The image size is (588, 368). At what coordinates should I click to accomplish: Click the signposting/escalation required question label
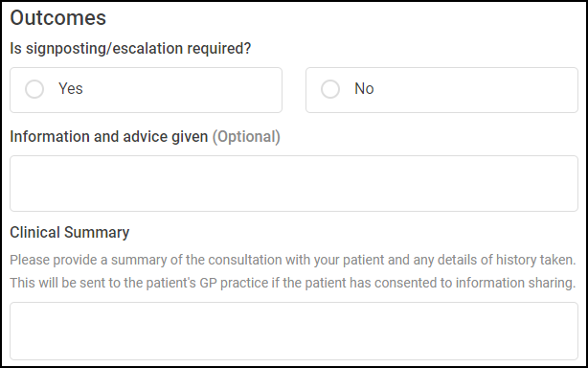[x=130, y=48]
